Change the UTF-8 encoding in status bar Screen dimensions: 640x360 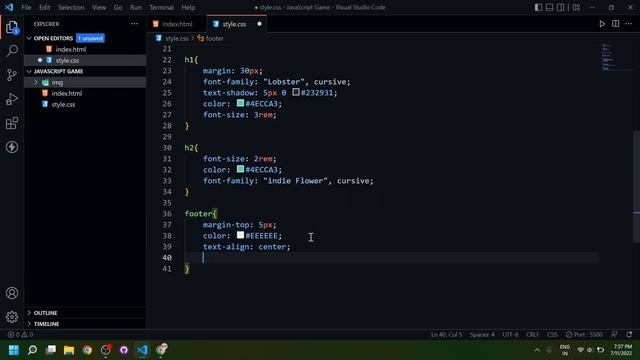pyautogui.click(x=510, y=334)
